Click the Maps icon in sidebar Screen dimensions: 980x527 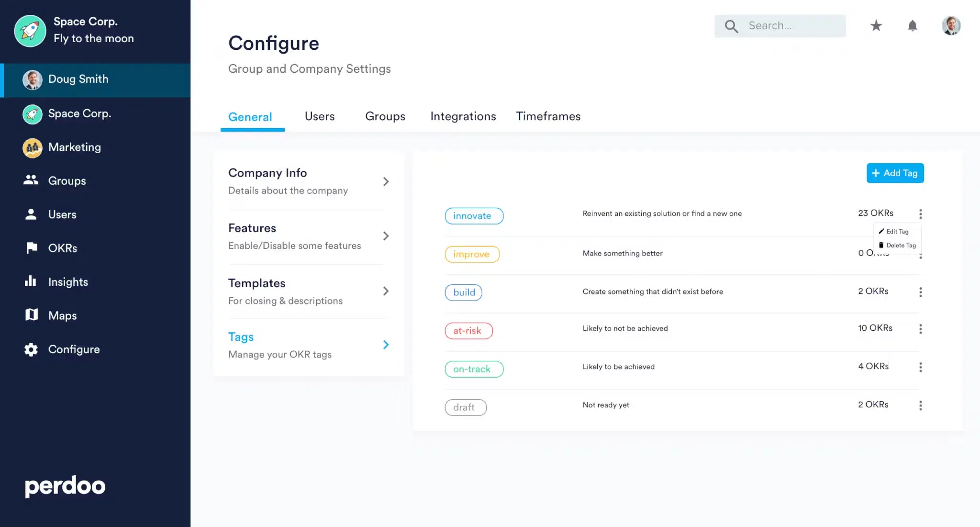coord(32,315)
